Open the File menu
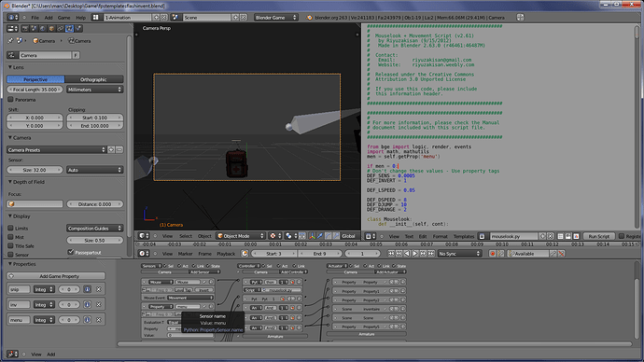 point(35,18)
